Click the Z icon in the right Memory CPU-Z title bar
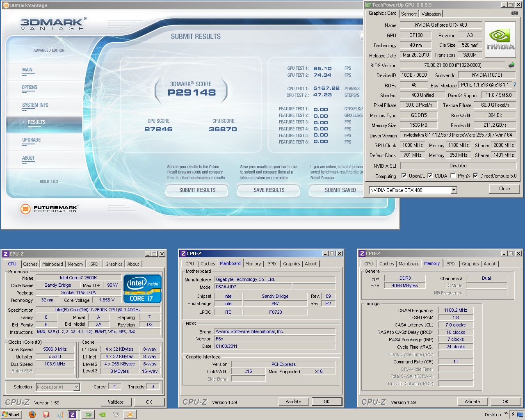The width and height of the screenshot is (525, 420). (x=362, y=253)
